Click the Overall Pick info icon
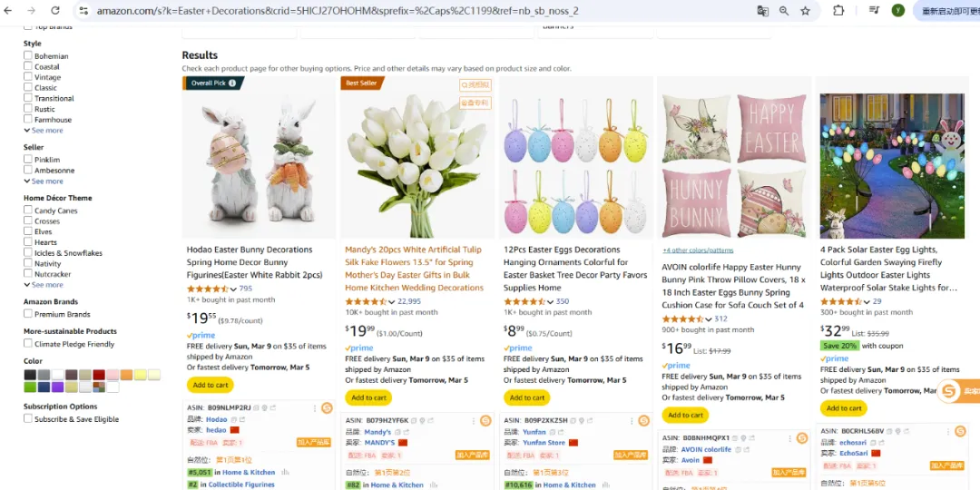 [x=232, y=83]
